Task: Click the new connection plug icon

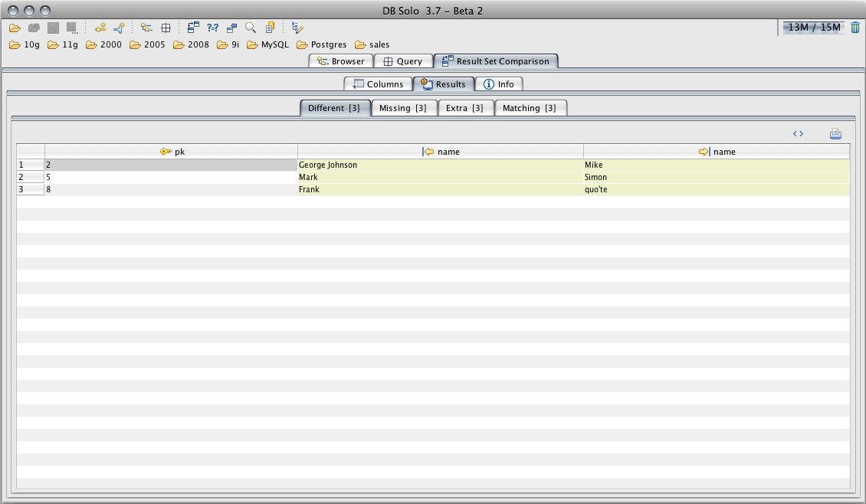Action: (x=100, y=28)
